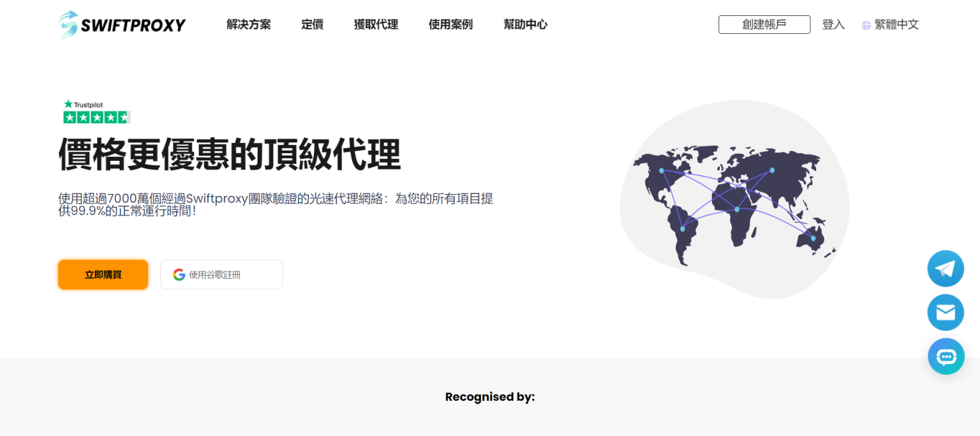Screen dimensions: 980x436
Task: Click the globe icon next to 繁體中文
Action: (866, 24)
